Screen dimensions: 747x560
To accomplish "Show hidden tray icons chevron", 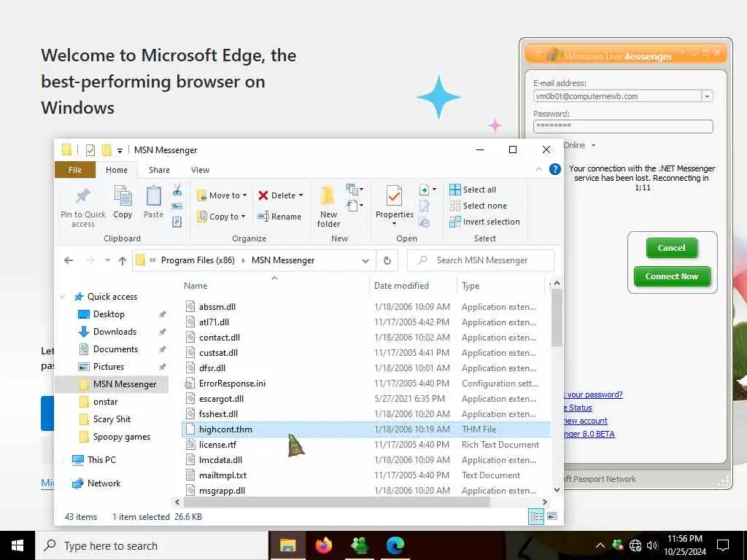I will pyautogui.click(x=600, y=545).
